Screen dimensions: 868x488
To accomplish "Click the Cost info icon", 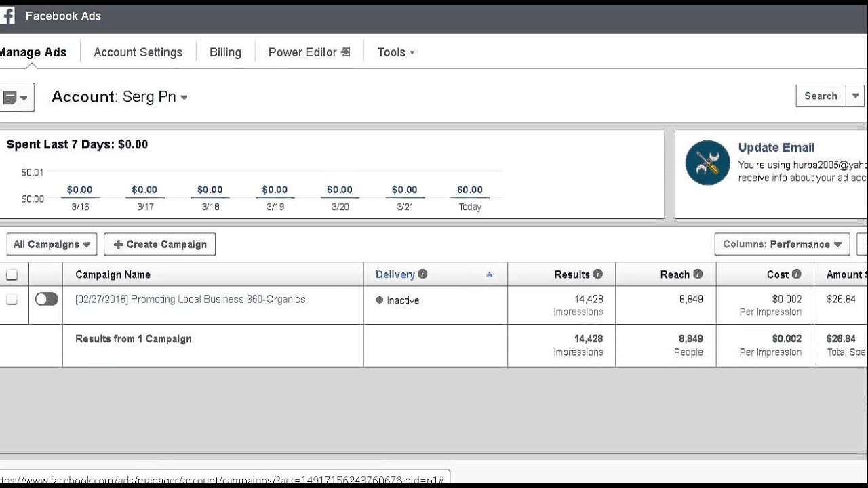I will tap(797, 274).
